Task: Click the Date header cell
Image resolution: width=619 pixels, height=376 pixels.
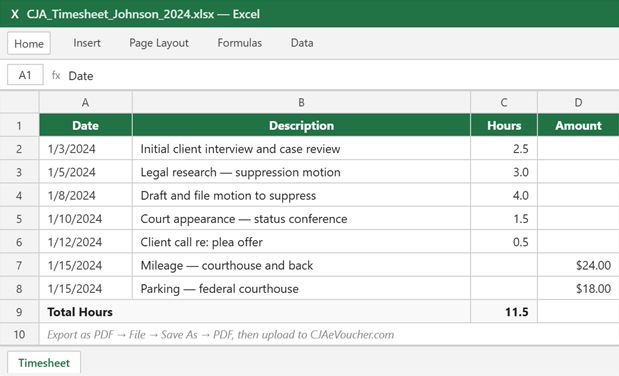Action: (86, 125)
